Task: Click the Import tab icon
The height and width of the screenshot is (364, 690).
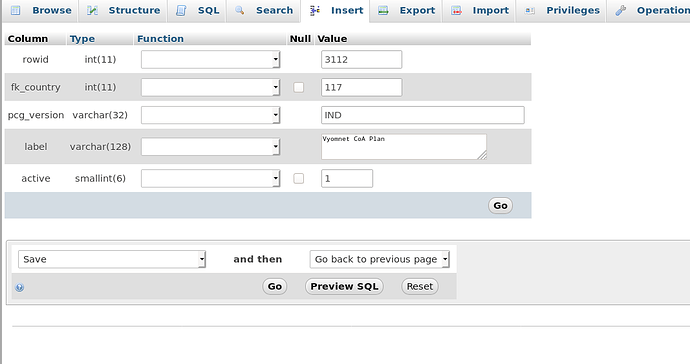Action: click(456, 10)
